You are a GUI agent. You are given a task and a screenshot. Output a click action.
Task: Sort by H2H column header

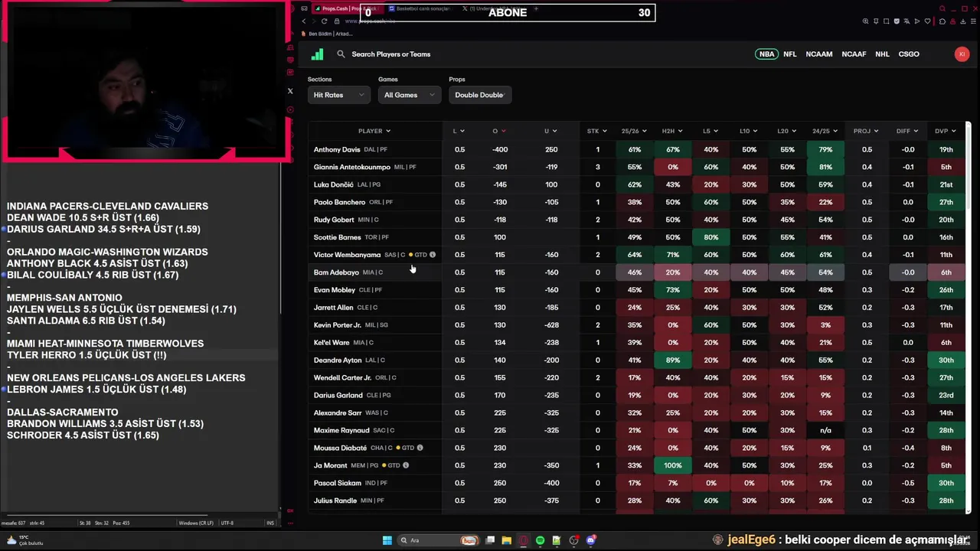pos(672,131)
